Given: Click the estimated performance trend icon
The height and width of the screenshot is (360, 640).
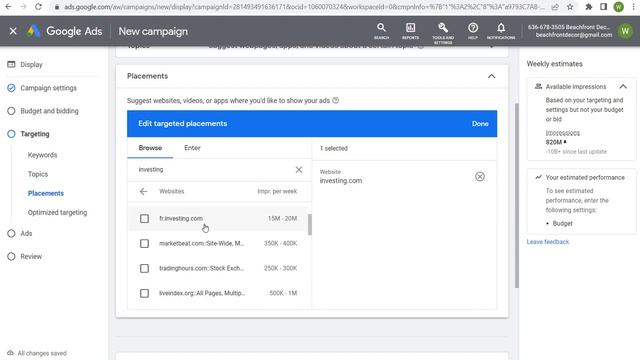Looking at the screenshot, I should [538, 177].
